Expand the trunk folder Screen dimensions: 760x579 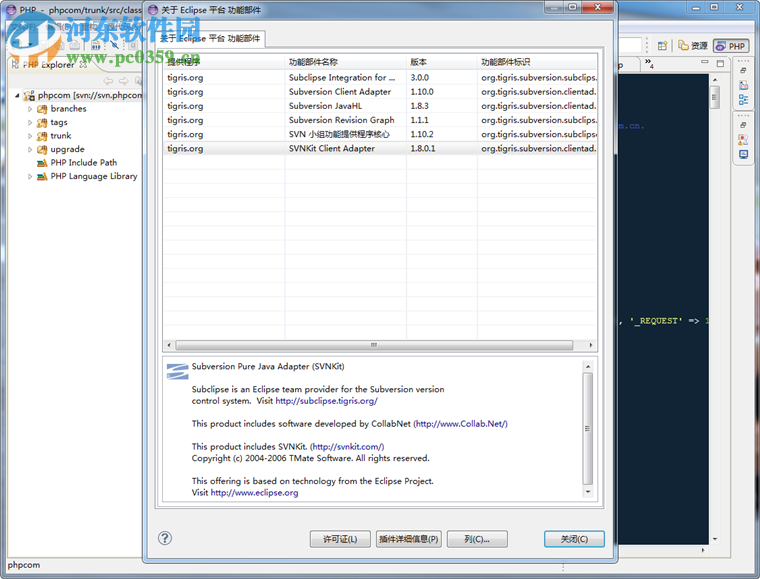[x=30, y=136]
